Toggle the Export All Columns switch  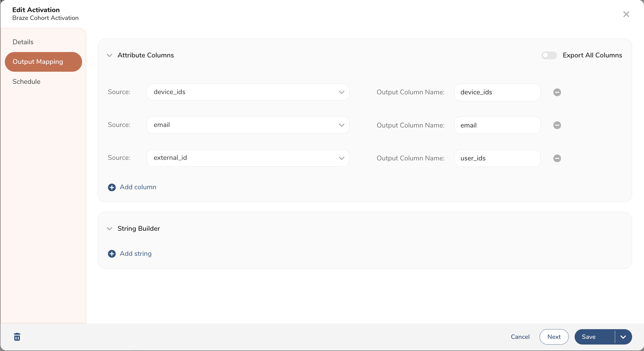(x=549, y=55)
